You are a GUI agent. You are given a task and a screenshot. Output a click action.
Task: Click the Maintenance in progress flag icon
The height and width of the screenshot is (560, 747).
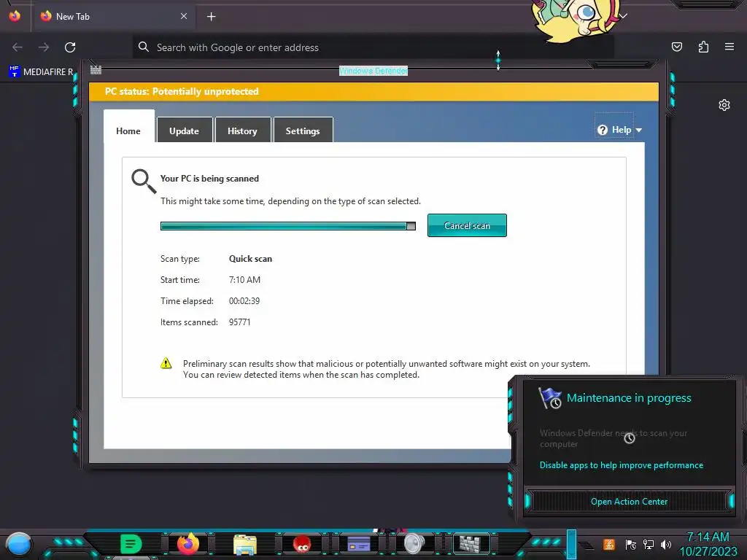(550, 398)
